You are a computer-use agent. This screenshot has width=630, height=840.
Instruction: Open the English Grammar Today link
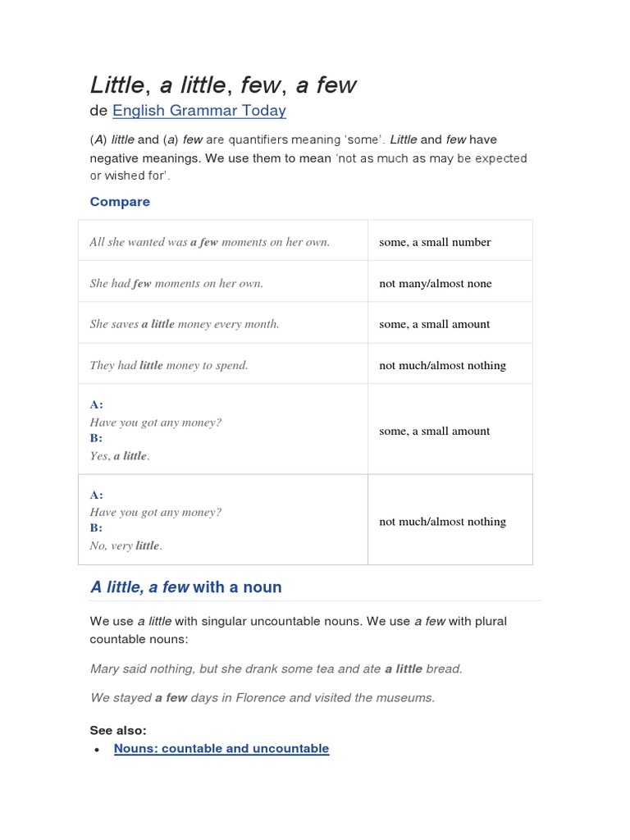pos(199,111)
